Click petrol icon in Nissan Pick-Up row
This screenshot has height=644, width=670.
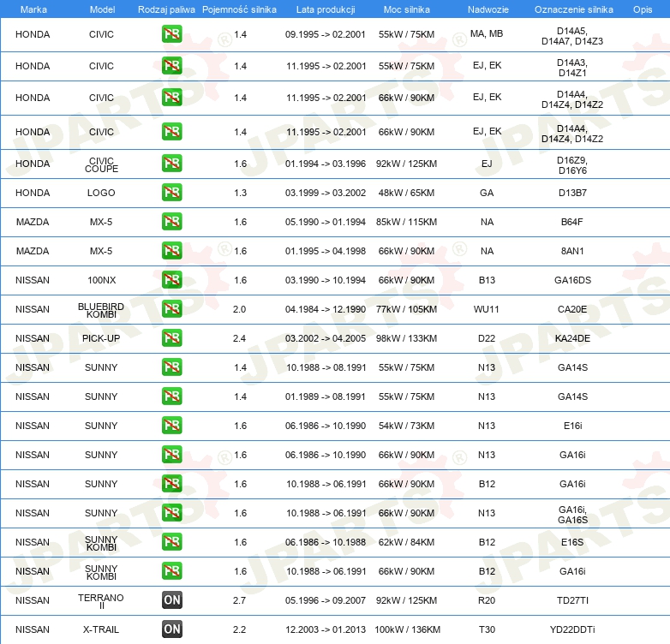pos(171,338)
